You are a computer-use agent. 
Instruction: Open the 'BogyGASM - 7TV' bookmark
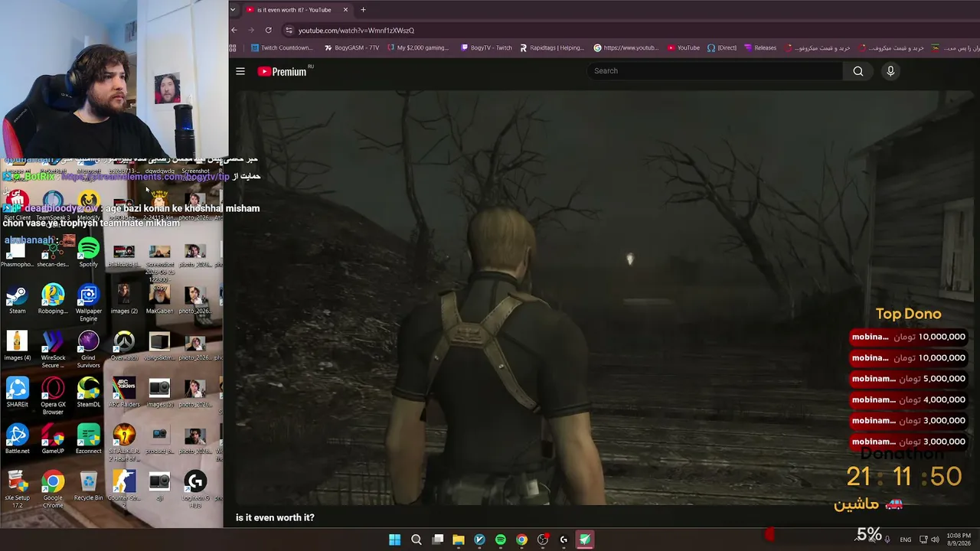351,47
